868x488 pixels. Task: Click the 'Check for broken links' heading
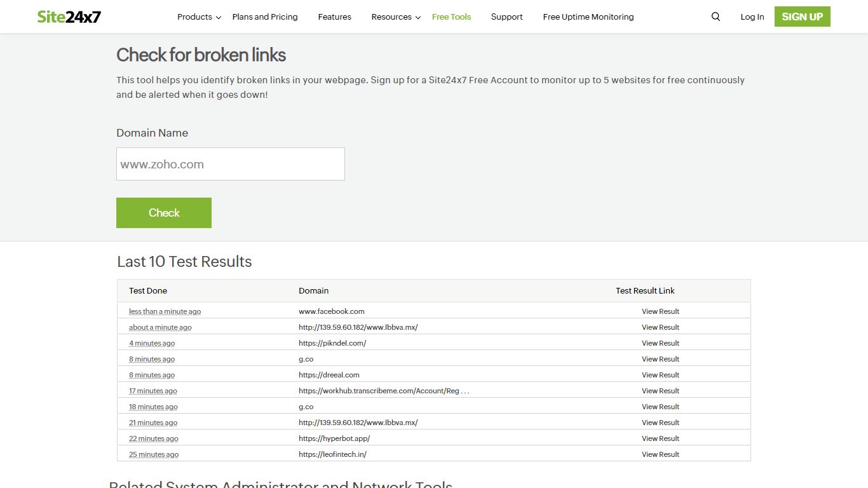click(x=201, y=55)
